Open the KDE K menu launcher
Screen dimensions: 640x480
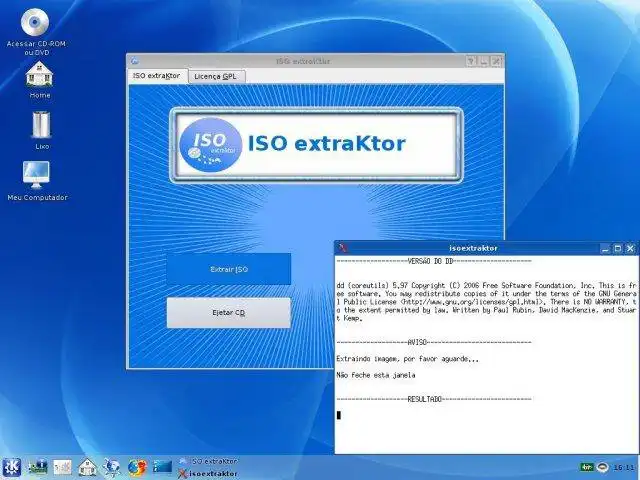tap(11, 468)
